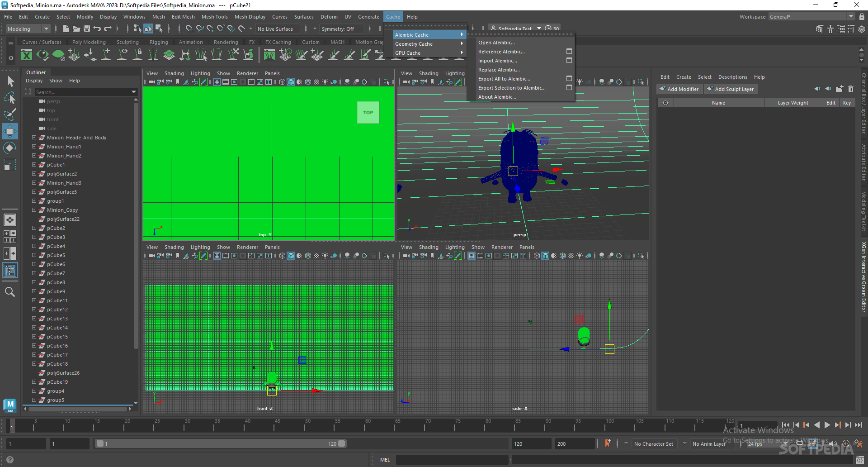Activate the Scale tool in toolbox

(10, 165)
